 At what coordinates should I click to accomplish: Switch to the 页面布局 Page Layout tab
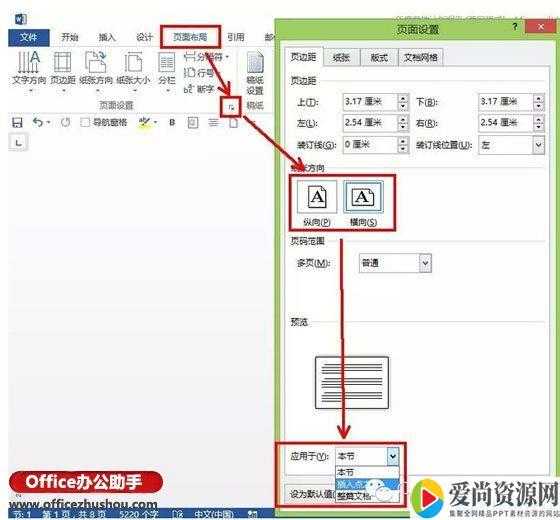(x=190, y=37)
